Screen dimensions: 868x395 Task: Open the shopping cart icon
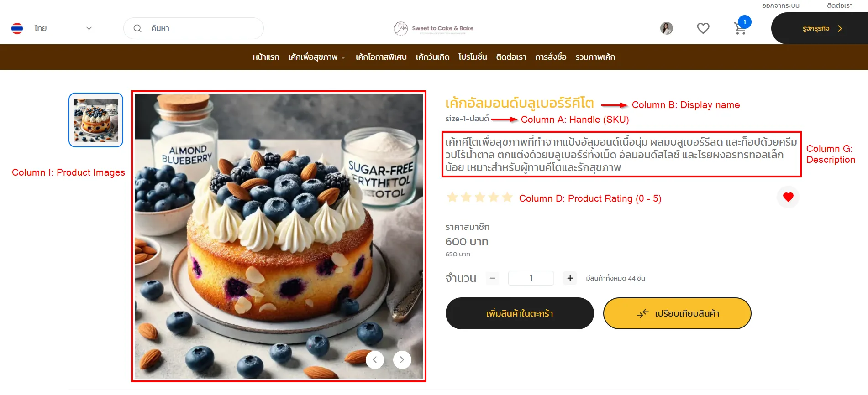(740, 28)
